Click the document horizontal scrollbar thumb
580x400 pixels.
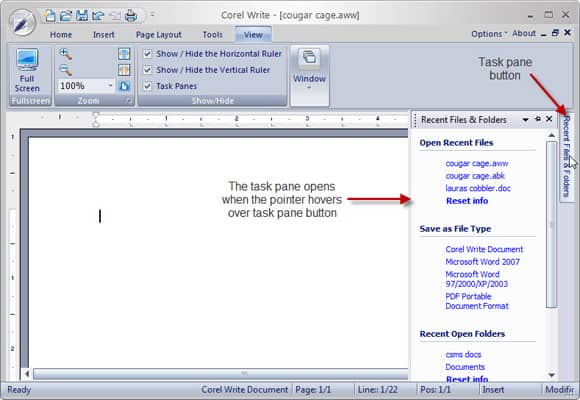pyautogui.click(x=220, y=374)
